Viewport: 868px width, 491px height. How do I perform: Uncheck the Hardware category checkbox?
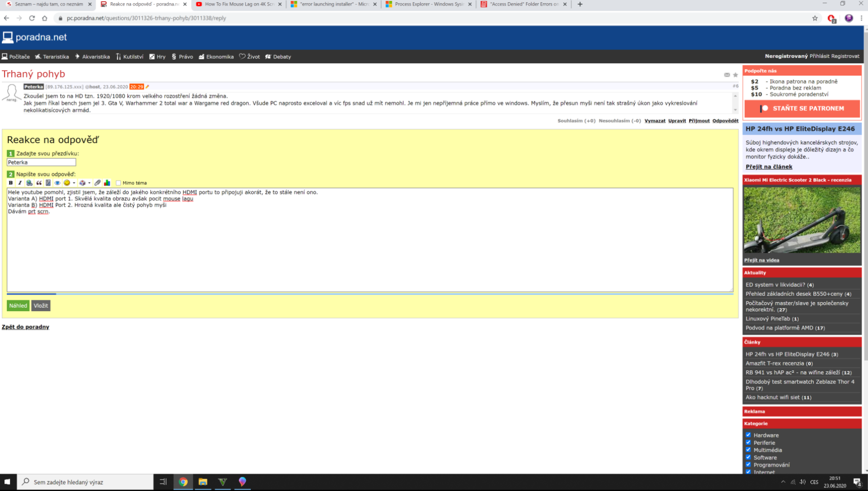[748, 435]
